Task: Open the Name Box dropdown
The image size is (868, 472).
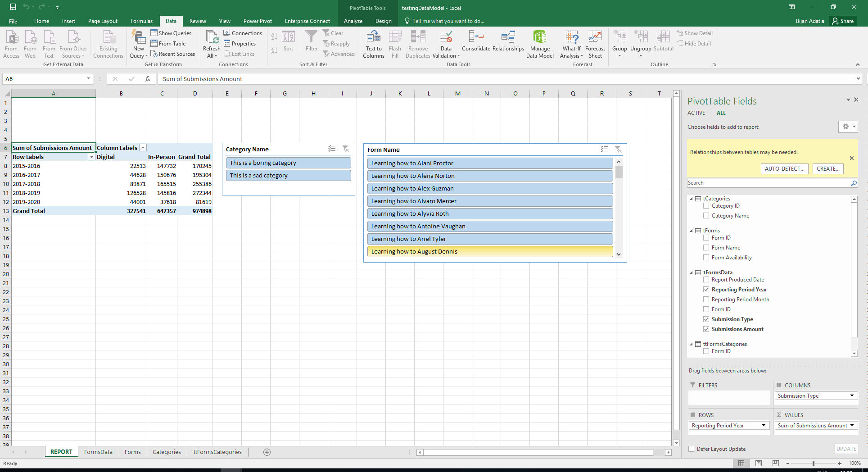Action: pyautogui.click(x=88, y=79)
